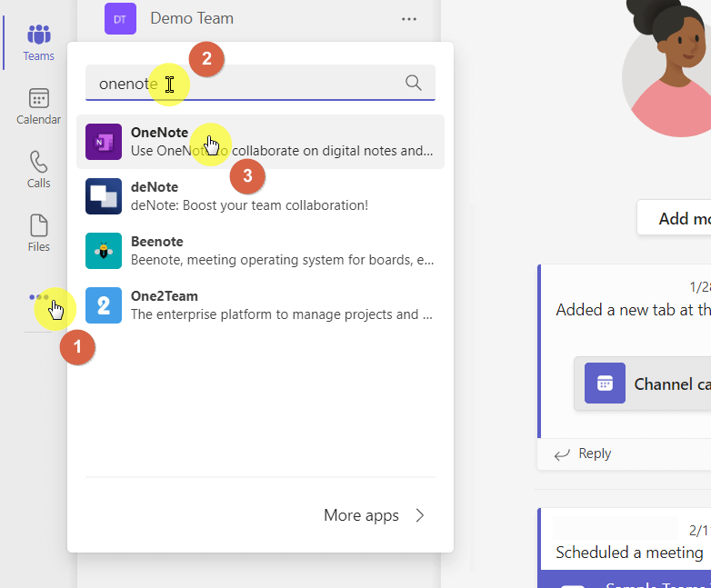Click the deNote app icon

click(x=104, y=196)
